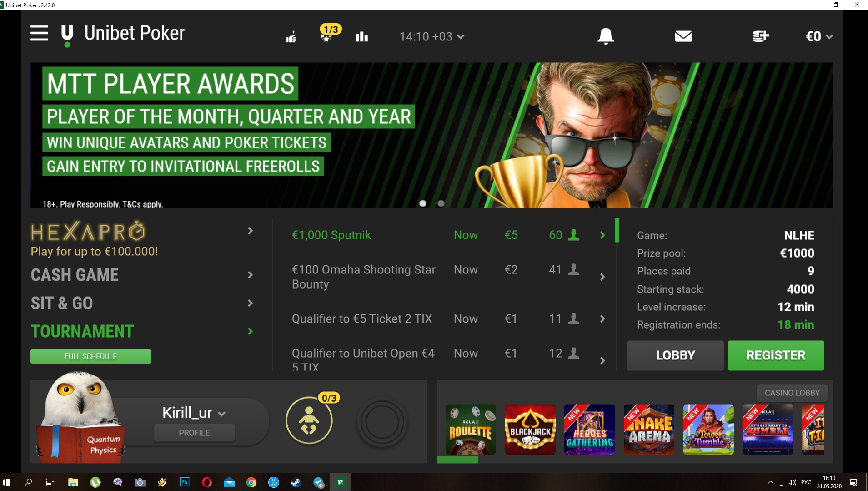Open the CASH GAME section
Viewport: 868px width, 491px height.
click(75, 275)
